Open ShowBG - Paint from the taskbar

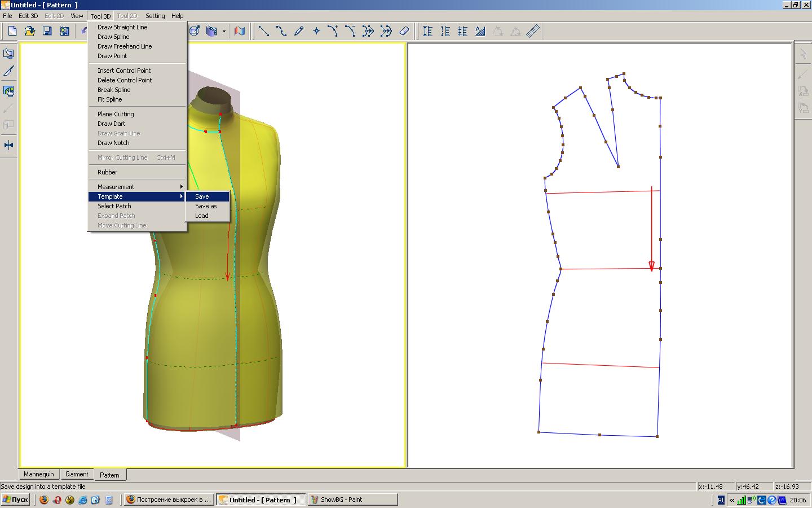pos(352,500)
